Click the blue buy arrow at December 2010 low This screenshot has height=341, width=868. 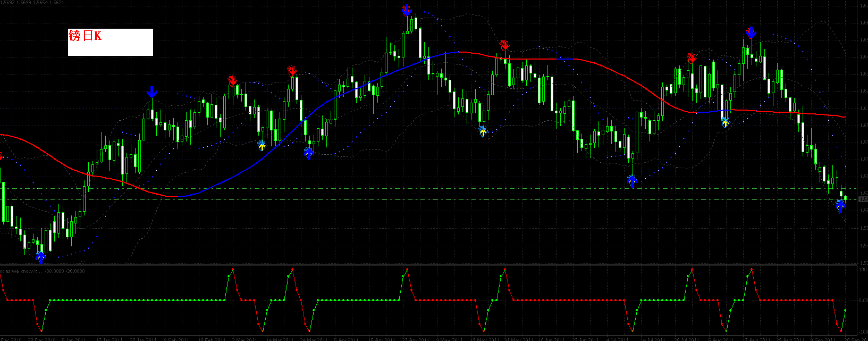[41, 257]
